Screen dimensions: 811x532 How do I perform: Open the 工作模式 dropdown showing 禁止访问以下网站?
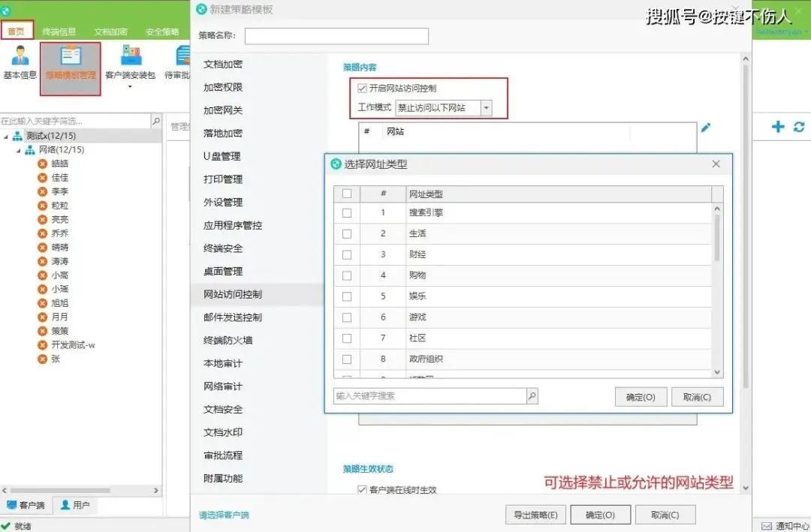coord(487,107)
